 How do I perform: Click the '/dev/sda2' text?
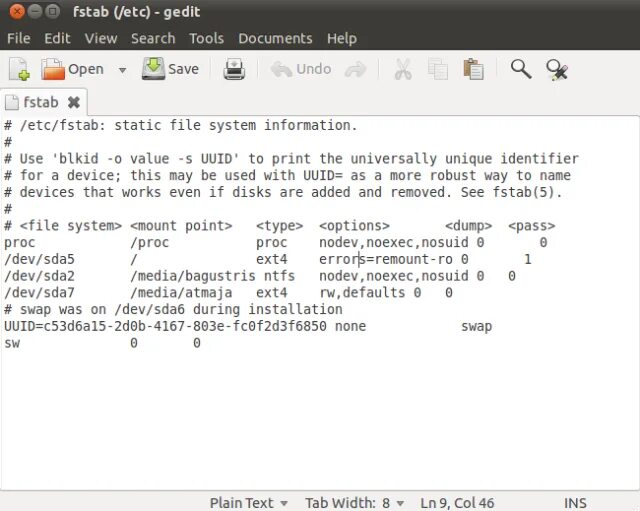[40, 276]
